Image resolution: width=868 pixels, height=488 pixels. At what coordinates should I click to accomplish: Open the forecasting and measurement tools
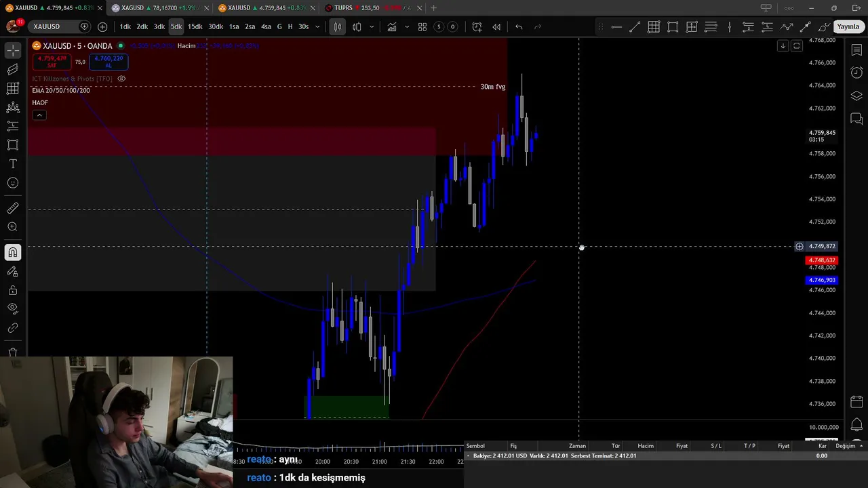click(13, 126)
